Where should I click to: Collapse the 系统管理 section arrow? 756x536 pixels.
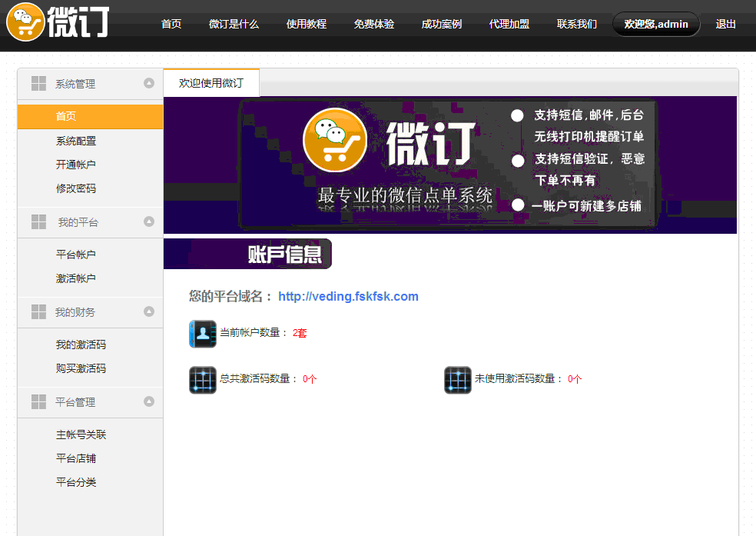[149, 83]
